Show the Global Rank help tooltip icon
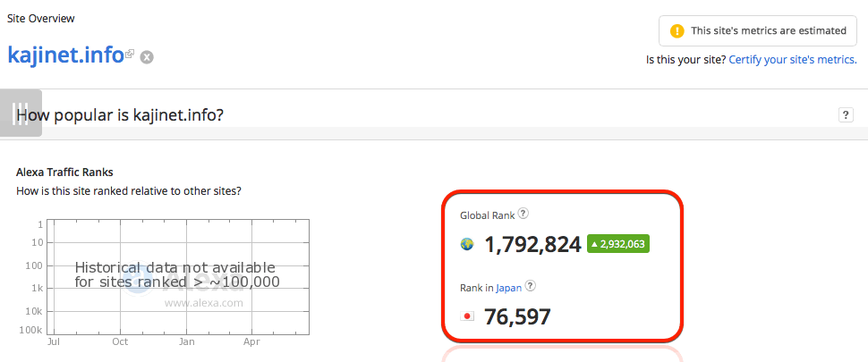Viewport: 868px width, 362px height. (x=523, y=214)
